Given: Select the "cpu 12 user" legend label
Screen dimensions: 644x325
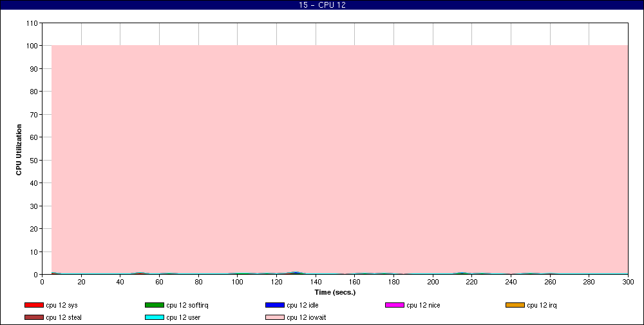Looking at the screenshot, I should tap(183, 318).
